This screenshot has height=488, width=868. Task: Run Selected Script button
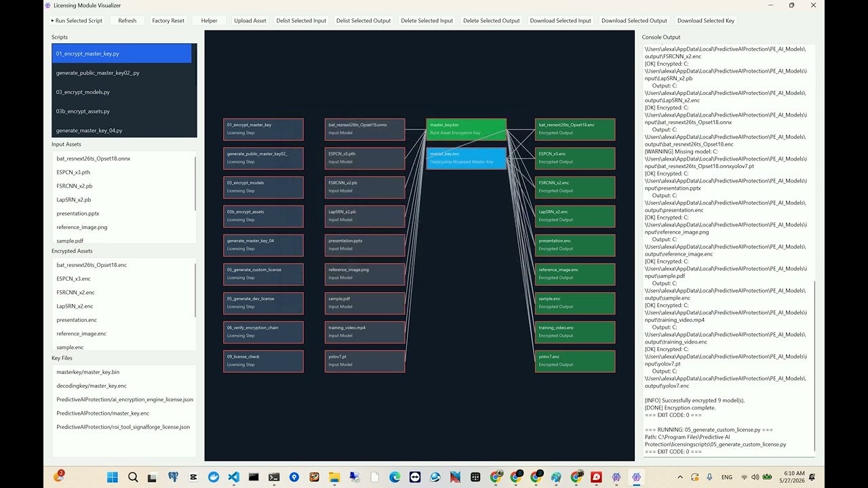(x=77, y=20)
